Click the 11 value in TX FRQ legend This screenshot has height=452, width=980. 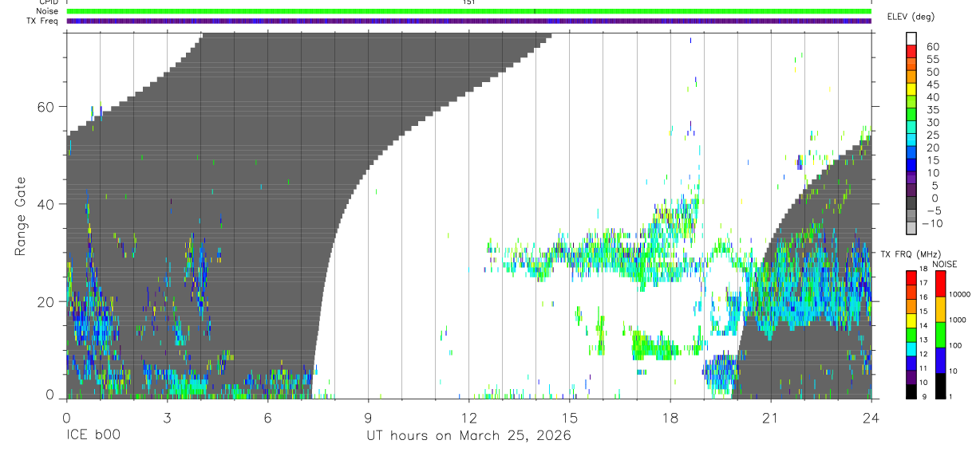pos(924,368)
